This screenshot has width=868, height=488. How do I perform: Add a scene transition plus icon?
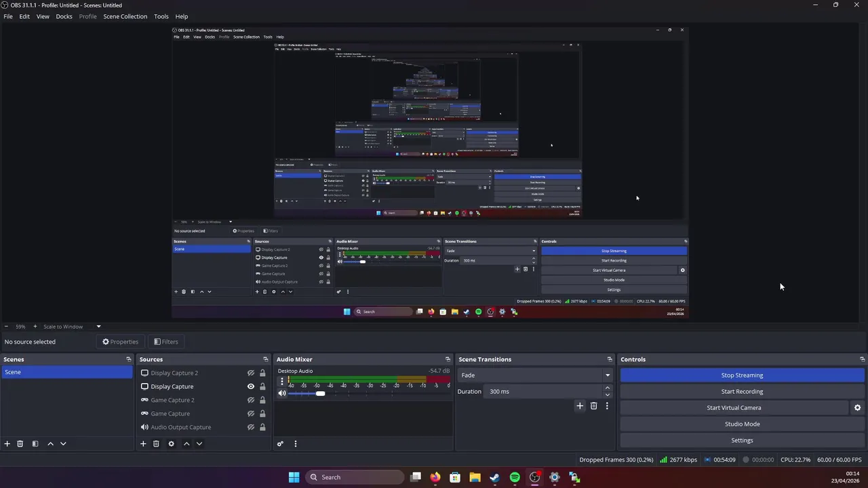pos(580,405)
